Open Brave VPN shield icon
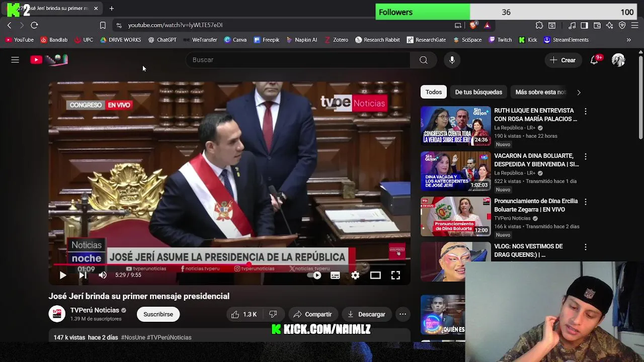 tap(622, 25)
